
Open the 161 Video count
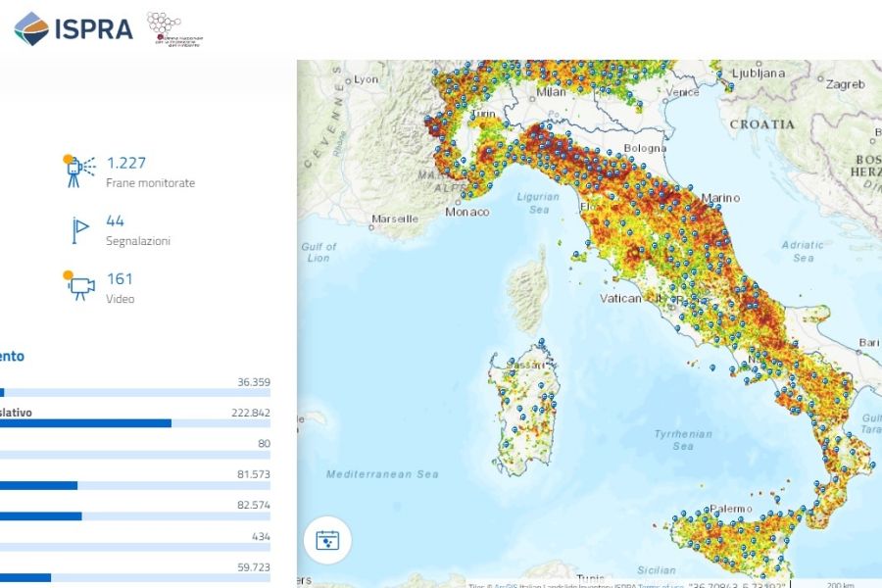point(120,279)
